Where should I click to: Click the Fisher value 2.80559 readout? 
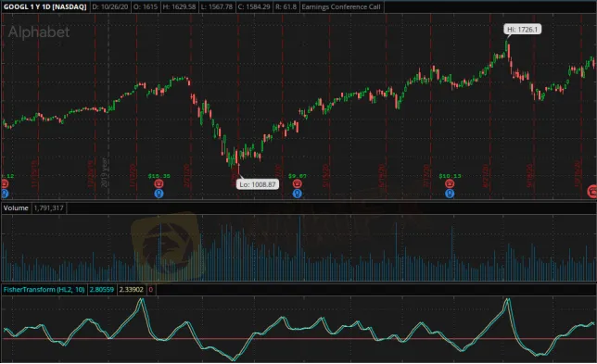coord(102,290)
